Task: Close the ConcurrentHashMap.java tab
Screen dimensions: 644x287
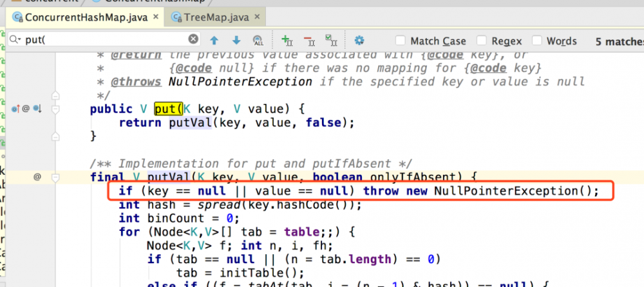Action: pyautogui.click(x=156, y=17)
